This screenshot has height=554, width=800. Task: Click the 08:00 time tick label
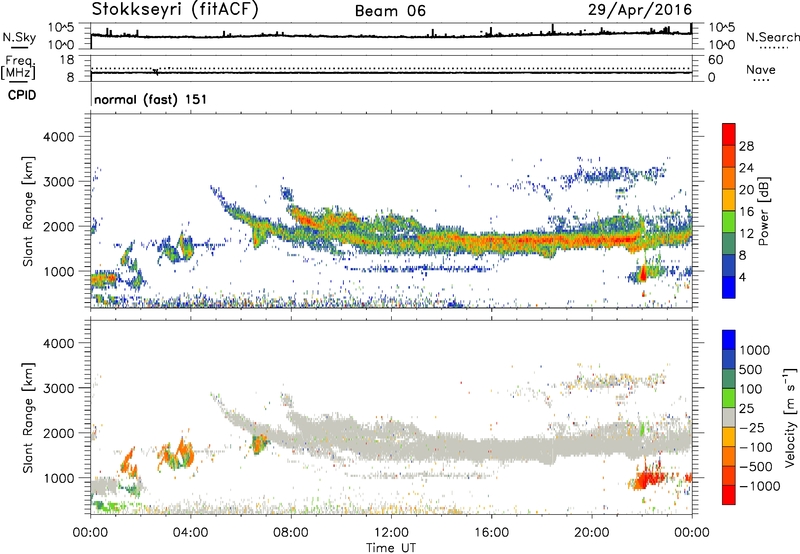click(x=291, y=533)
